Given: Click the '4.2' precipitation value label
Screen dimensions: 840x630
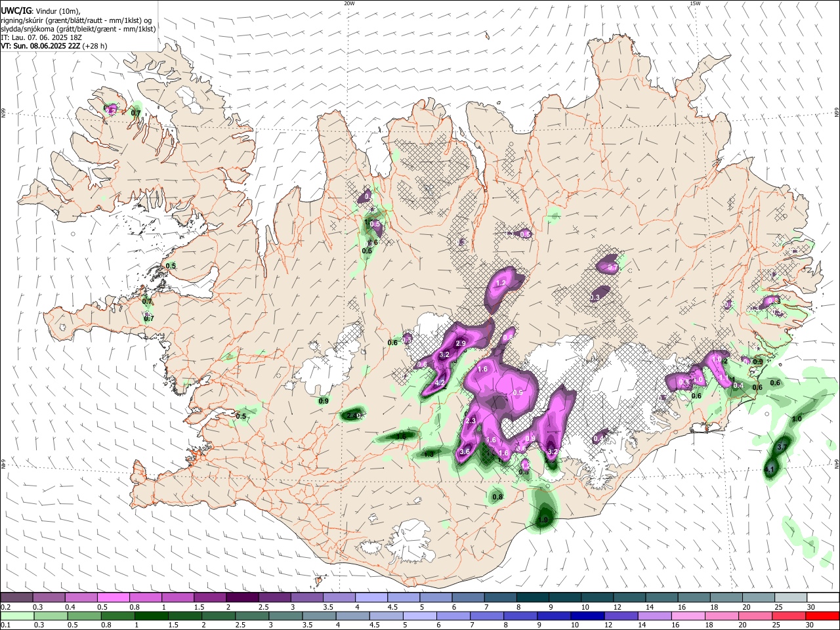Looking at the screenshot, I should click(x=440, y=383).
